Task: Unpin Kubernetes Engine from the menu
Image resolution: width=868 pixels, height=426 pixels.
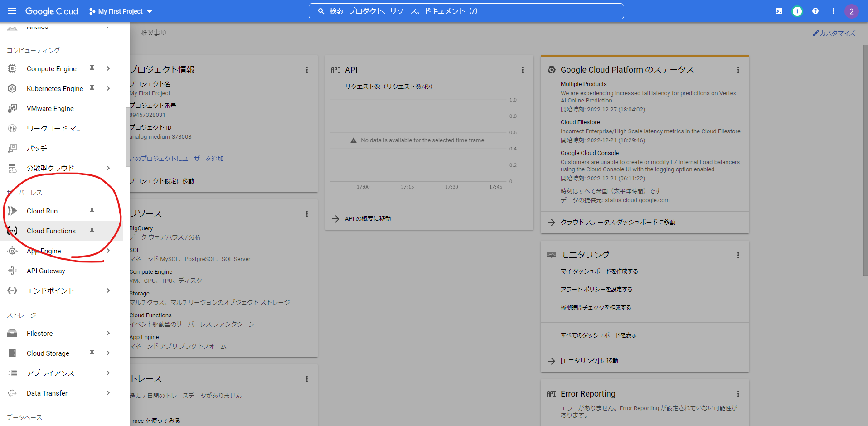Action: [x=92, y=88]
